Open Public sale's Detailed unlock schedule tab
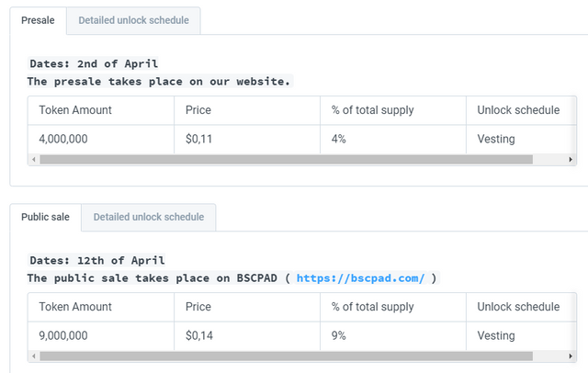The height and width of the screenshot is (373, 588). point(148,218)
